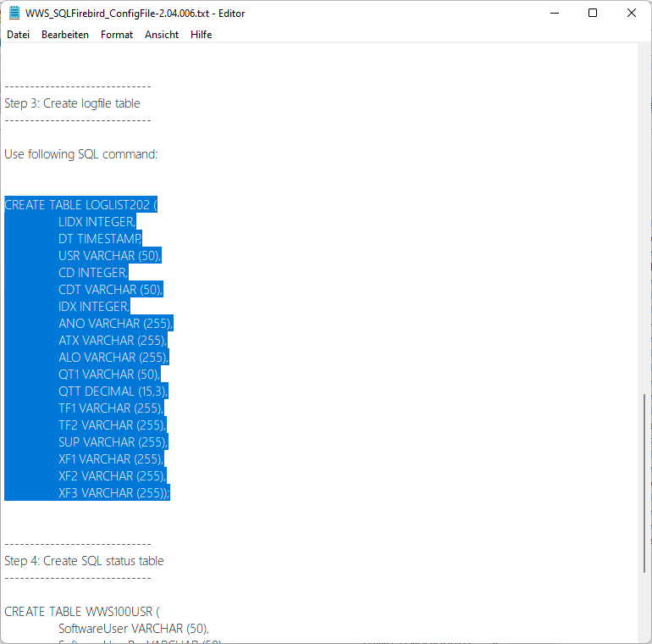Click the 'ANO VARCHAR (255),' line
This screenshot has width=652, height=644.
tap(116, 323)
